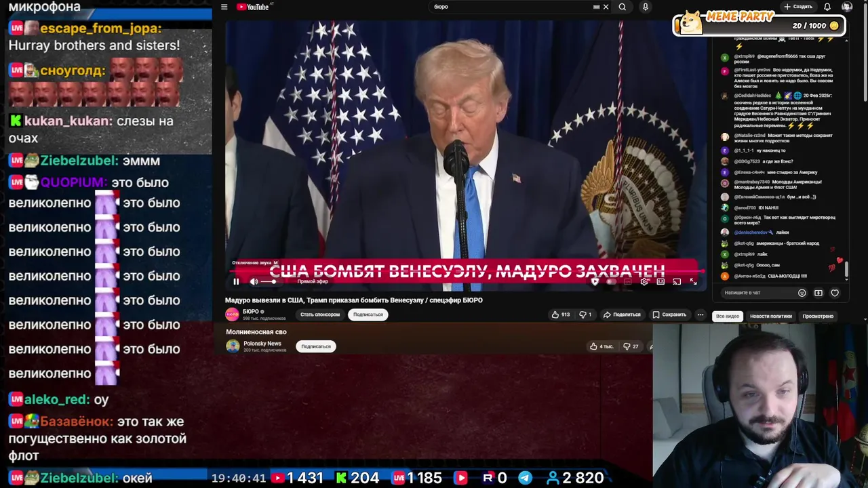Open the three-dot more actions menu
This screenshot has height=488, width=868.
coord(701,314)
